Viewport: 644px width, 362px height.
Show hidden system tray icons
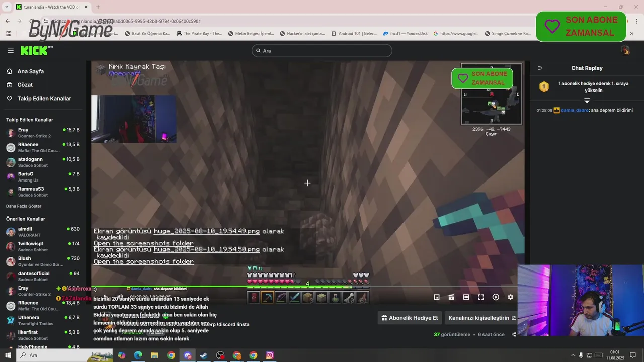coord(572,355)
